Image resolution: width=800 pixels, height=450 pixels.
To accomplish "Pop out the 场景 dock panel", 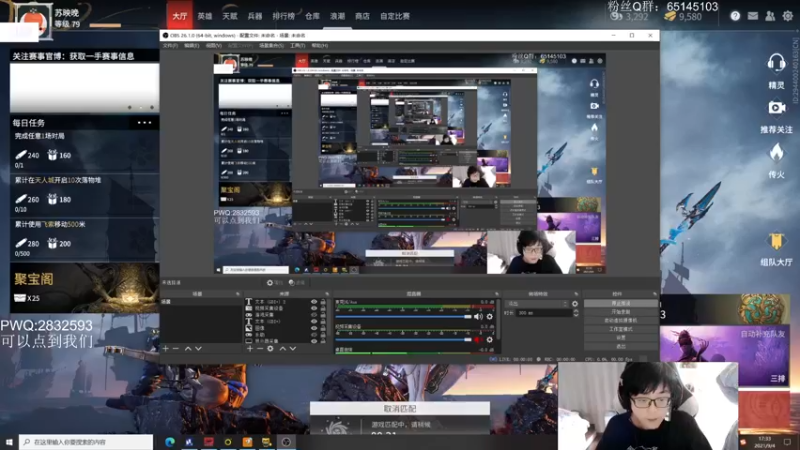I will tap(237, 294).
